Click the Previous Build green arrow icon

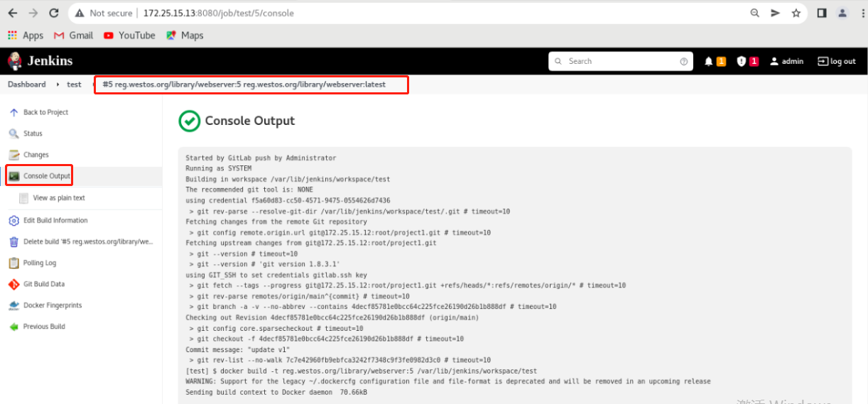14,327
